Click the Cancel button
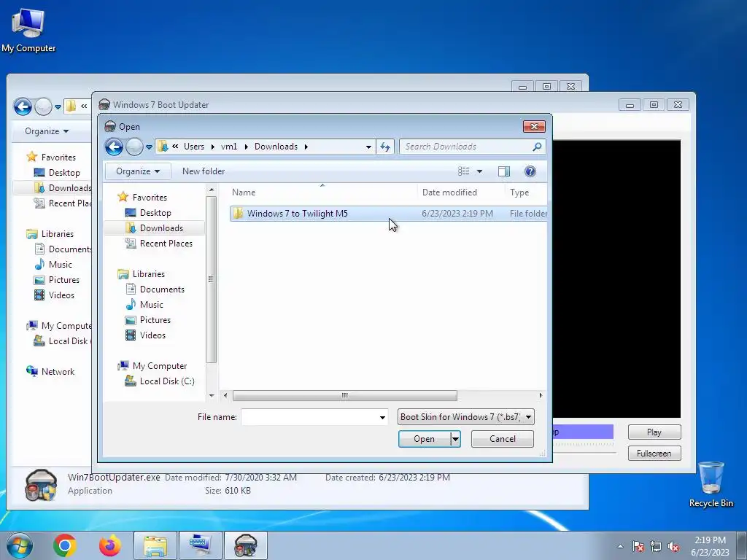Image resolution: width=747 pixels, height=560 pixels. click(x=502, y=439)
